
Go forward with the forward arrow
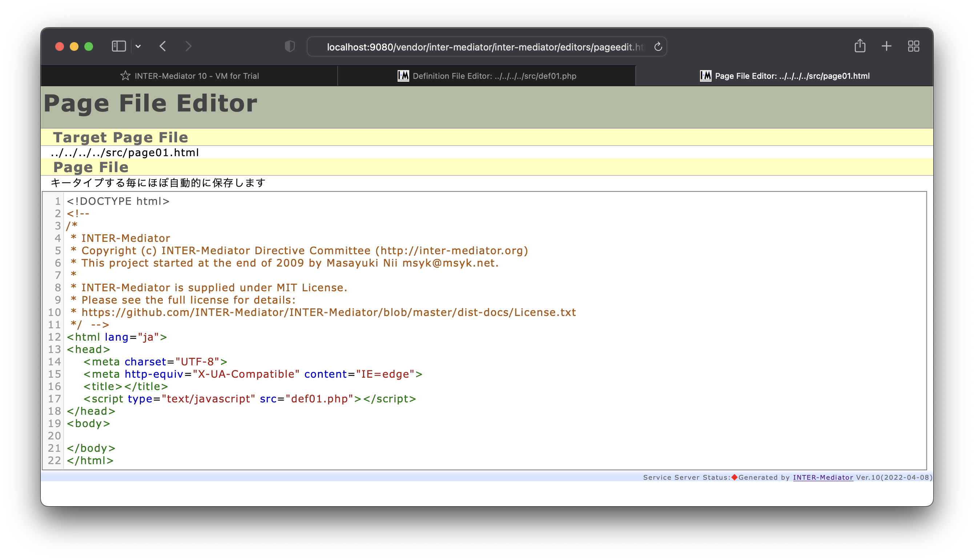(x=189, y=46)
